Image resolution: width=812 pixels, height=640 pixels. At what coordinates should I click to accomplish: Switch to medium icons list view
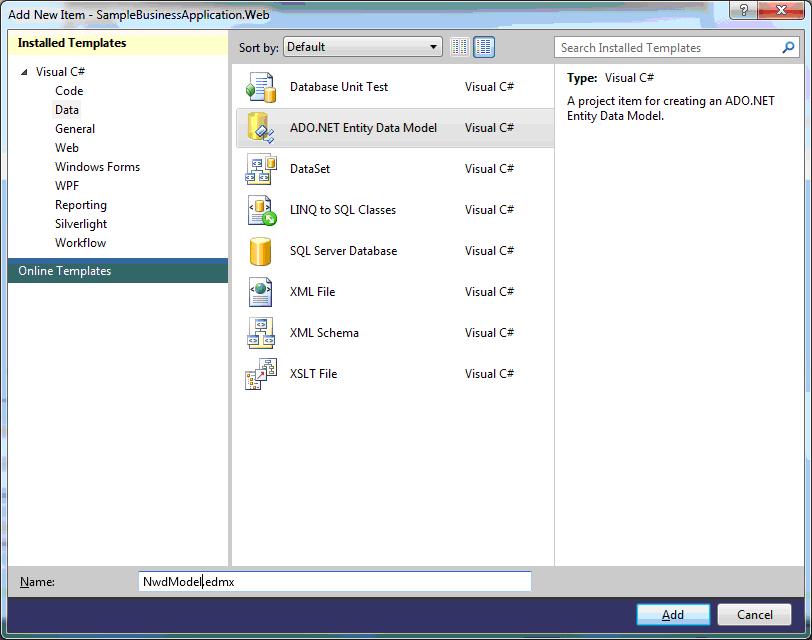[x=484, y=47]
